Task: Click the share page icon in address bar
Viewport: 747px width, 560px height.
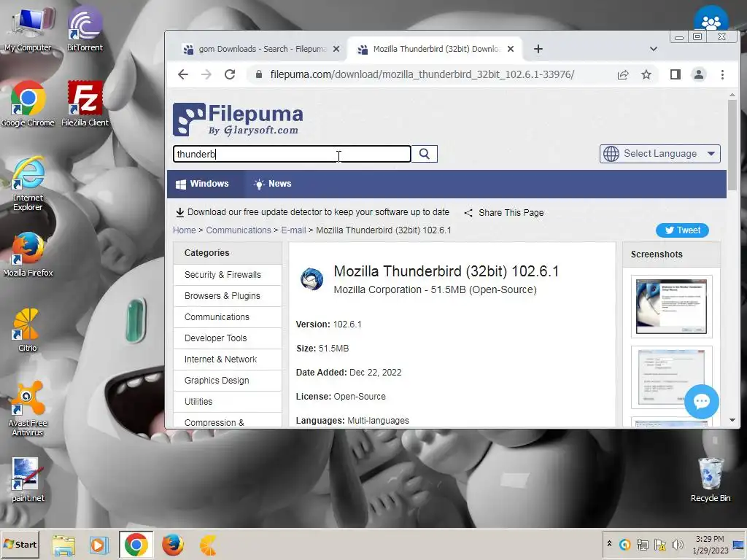Action: [x=623, y=75]
